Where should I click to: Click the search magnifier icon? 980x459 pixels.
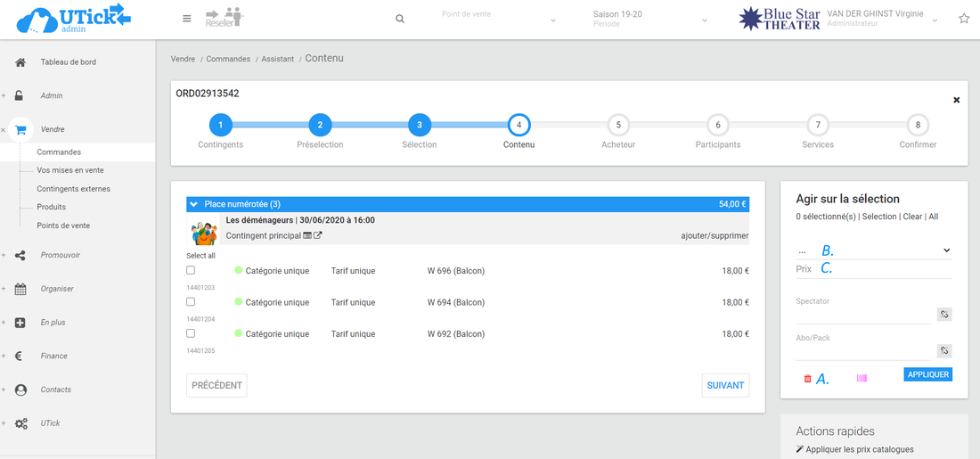pos(400,19)
